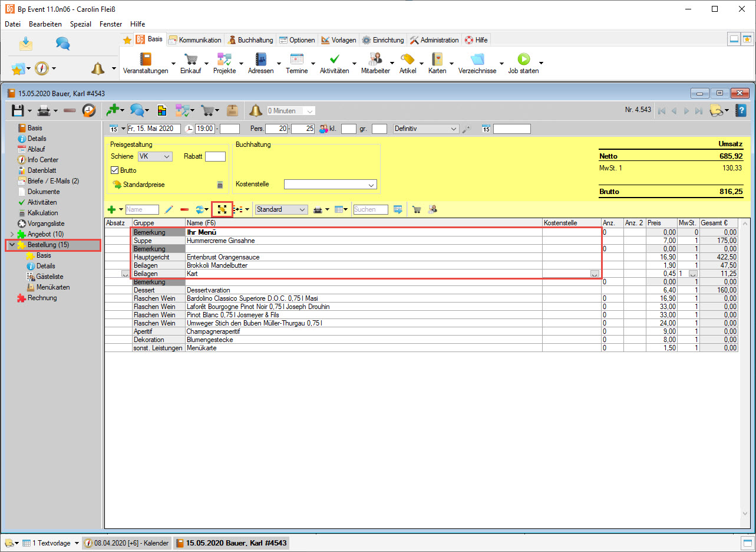Viewport: 756px width, 552px height.
Task: Click the blue help question mark icon
Action: (x=741, y=110)
